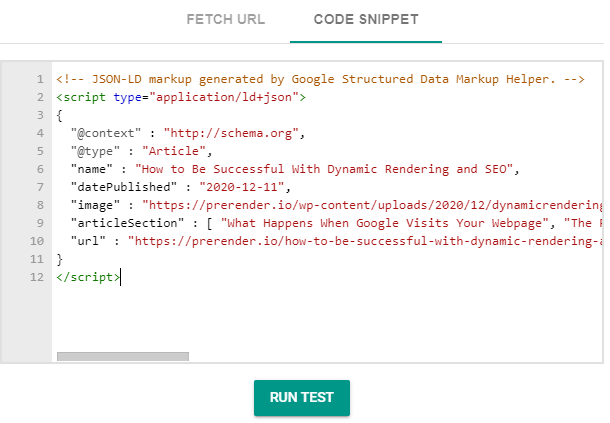This screenshot has height=423, width=610.
Task: Click the JSON-LD markup comment on line 1
Action: tap(320, 79)
